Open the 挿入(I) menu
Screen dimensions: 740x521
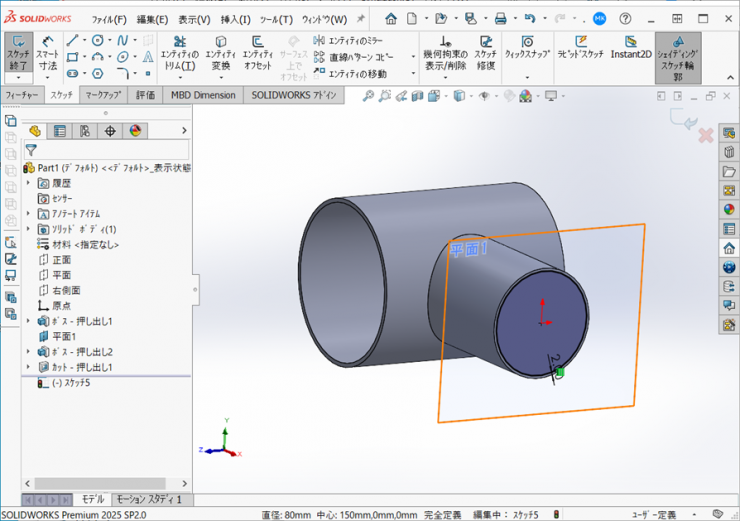coord(236,19)
